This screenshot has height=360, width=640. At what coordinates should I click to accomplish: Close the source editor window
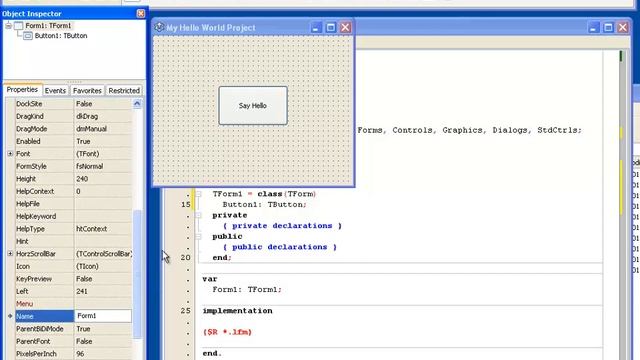coord(623,27)
